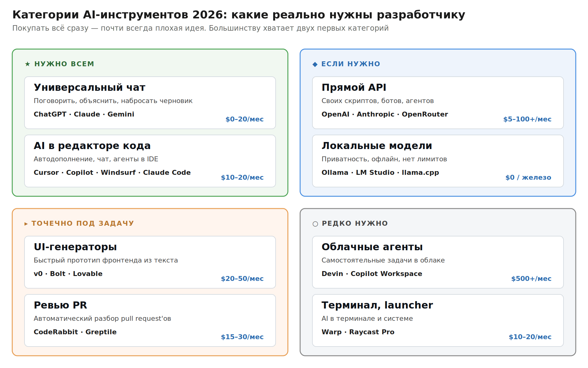Viewport: 588px width, 368px height.
Task: Select the РЕДКО НУЖНО section heading
Action: click(355, 223)
